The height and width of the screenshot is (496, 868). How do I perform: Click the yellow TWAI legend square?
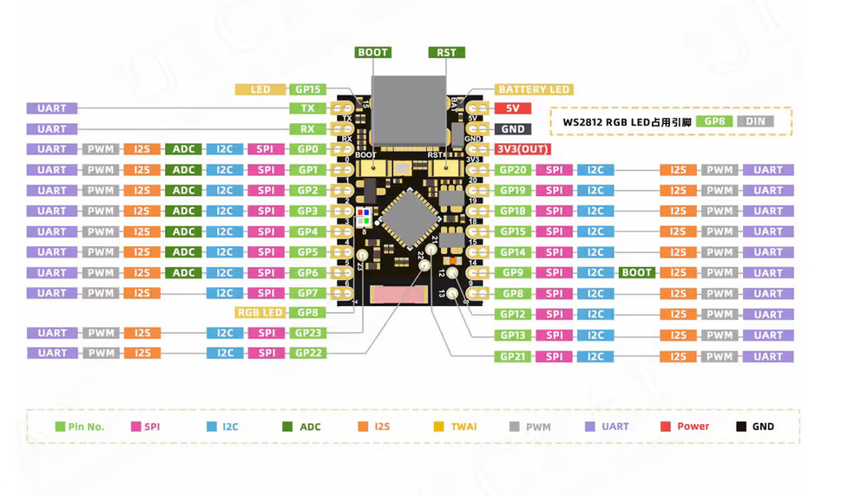tap(438, 427)
